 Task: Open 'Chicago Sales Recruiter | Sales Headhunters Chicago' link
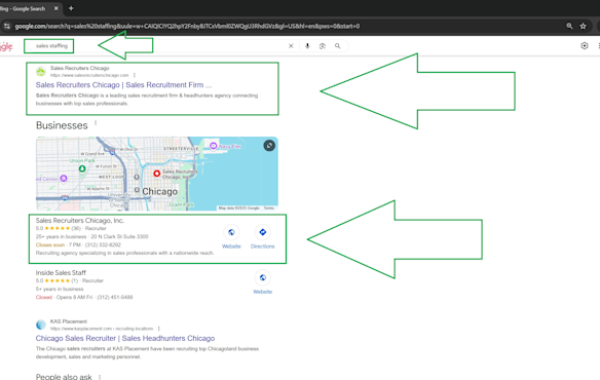coord(125,338)
